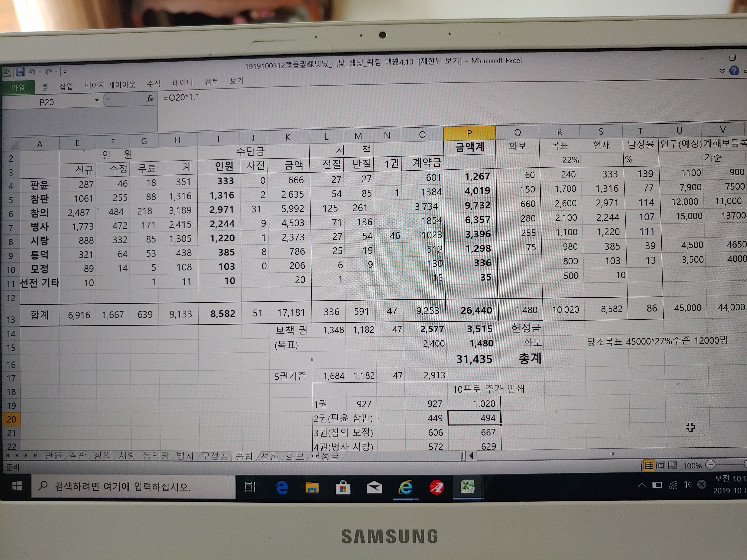This screenshot has width=747, height=560.
Task: Open the 파일 (File) tab
Action: point(18,88)
